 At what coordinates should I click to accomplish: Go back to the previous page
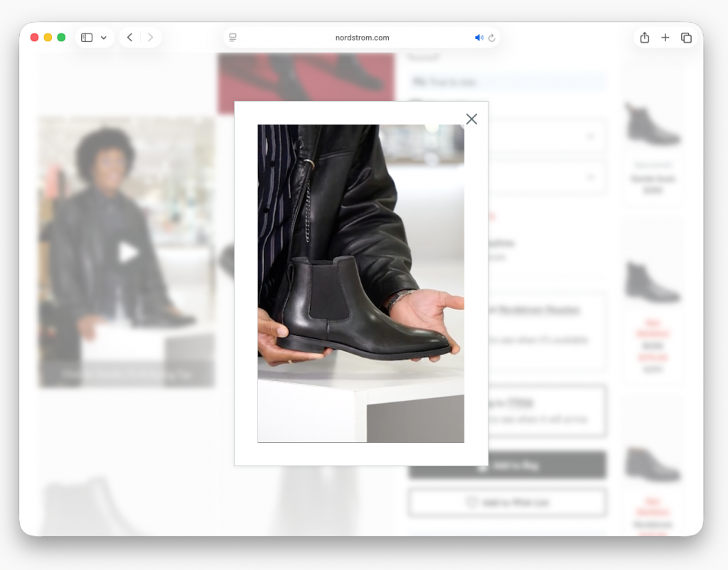[129, 38]
